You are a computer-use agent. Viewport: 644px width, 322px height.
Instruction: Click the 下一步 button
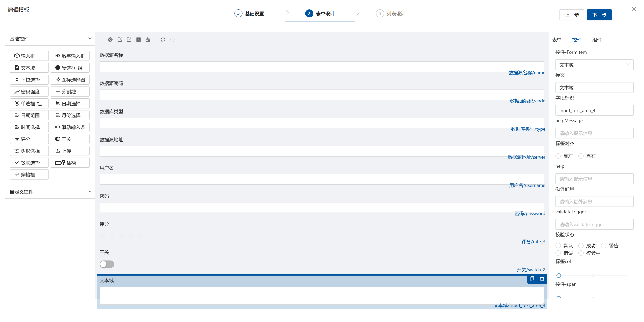click(599, 15)
